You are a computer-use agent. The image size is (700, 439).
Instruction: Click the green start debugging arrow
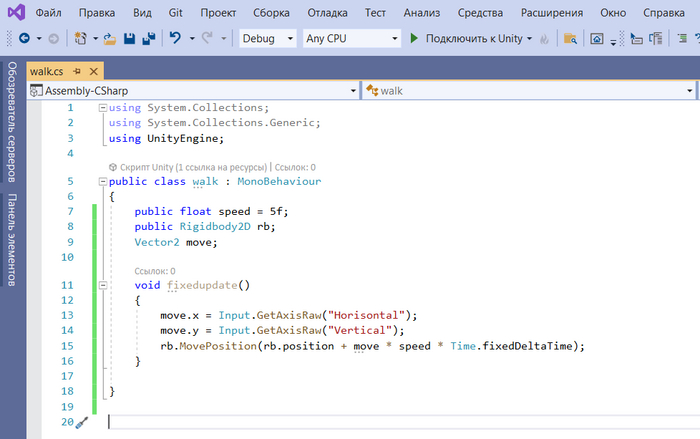[414, 38]
